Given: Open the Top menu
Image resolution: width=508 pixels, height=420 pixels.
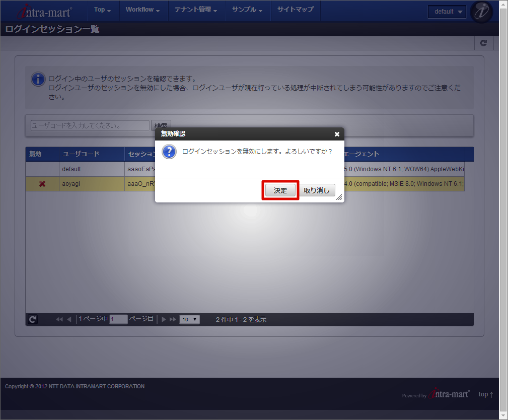Looking at the screenshot, I should (x=103, y=10).
